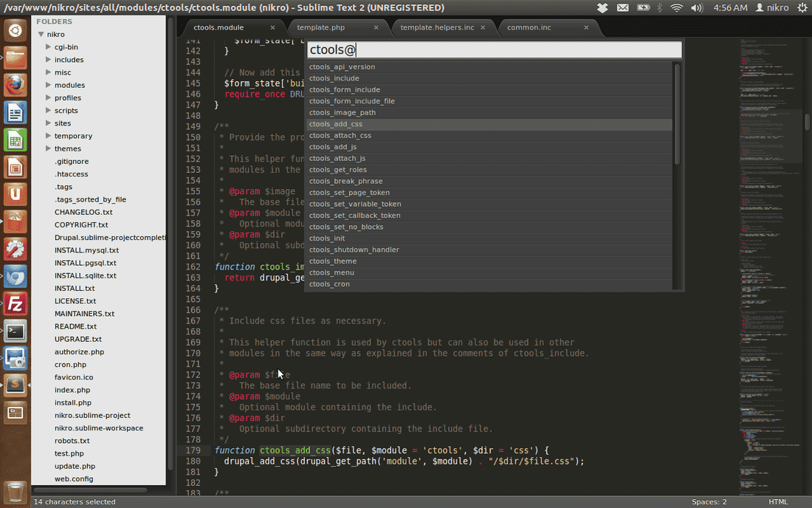Image resolution: width=812 pixels, height=508 pixels.
Task: Click the editor vertical scrollbar thumb
Action: click(808, 121)
